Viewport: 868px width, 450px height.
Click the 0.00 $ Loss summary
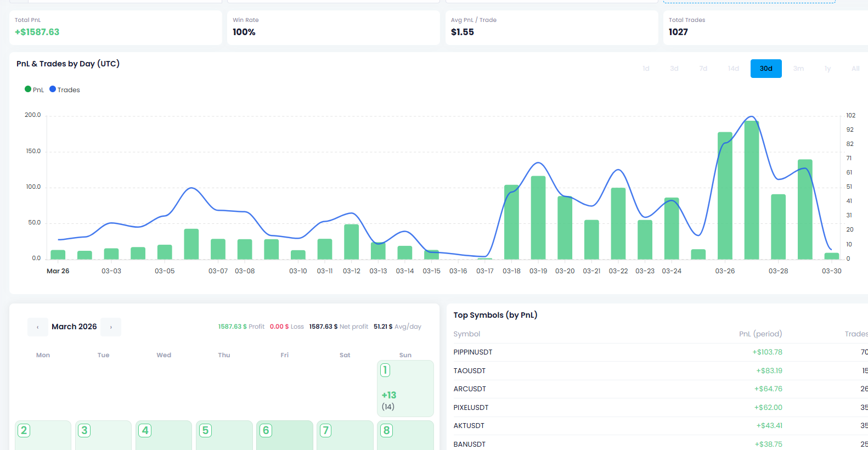(286, 327)
